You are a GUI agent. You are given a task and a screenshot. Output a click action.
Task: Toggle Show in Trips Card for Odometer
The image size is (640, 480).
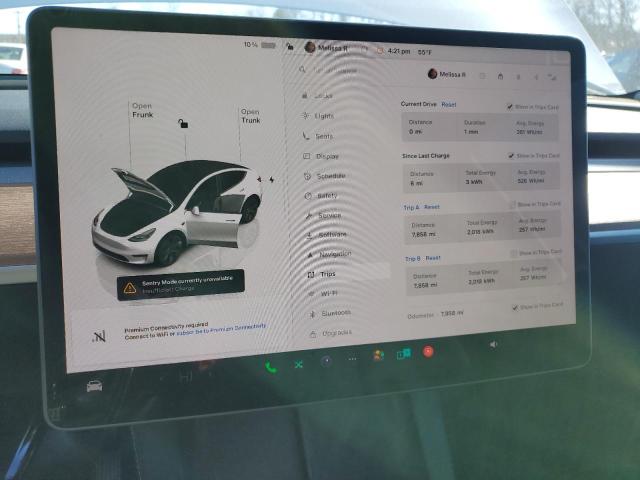coord(514,306)
